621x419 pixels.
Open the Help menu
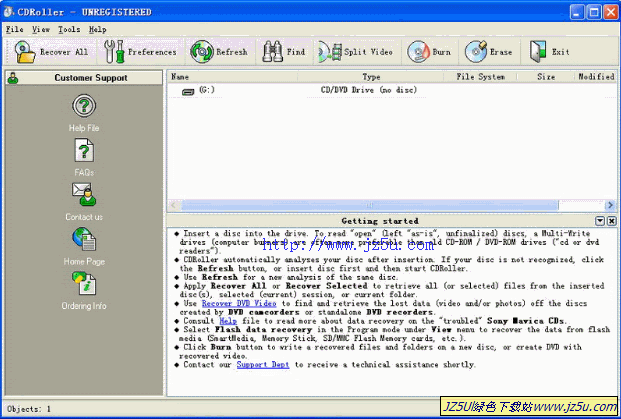pyautogui.click(x=97, y=29)
